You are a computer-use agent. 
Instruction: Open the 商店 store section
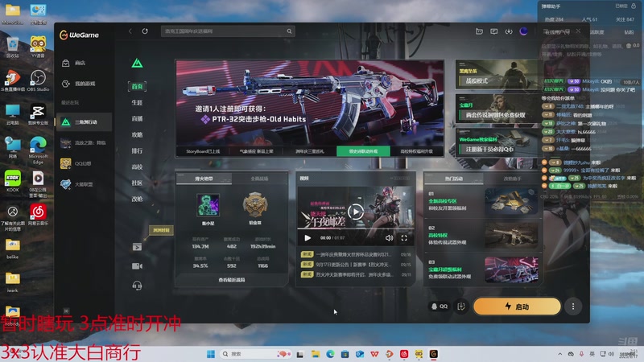[85, 63]
